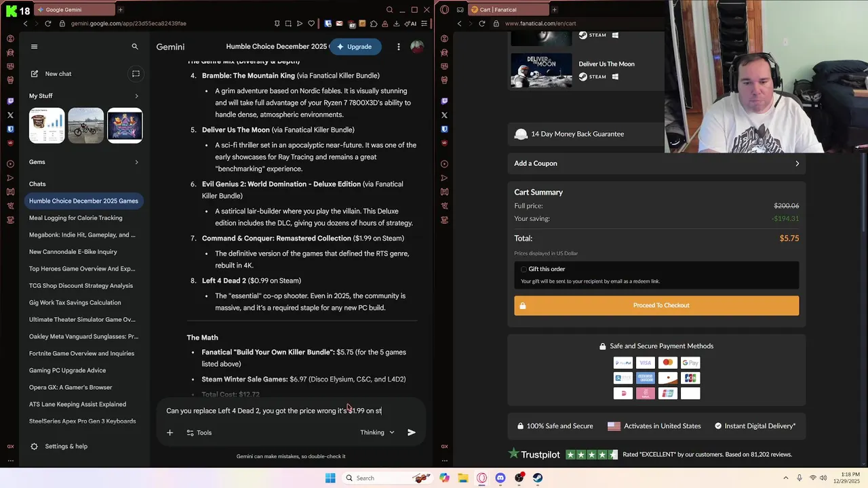Click Proceed To Checkout on Fanatical
Screen dimensions: 868x488
(x=656, y=306)
